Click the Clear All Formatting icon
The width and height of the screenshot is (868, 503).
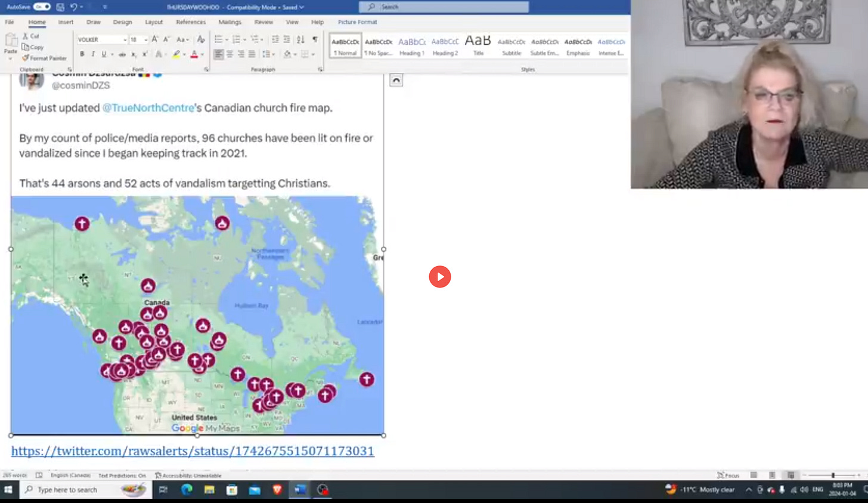pyautogui.click(x=201, y=39)
